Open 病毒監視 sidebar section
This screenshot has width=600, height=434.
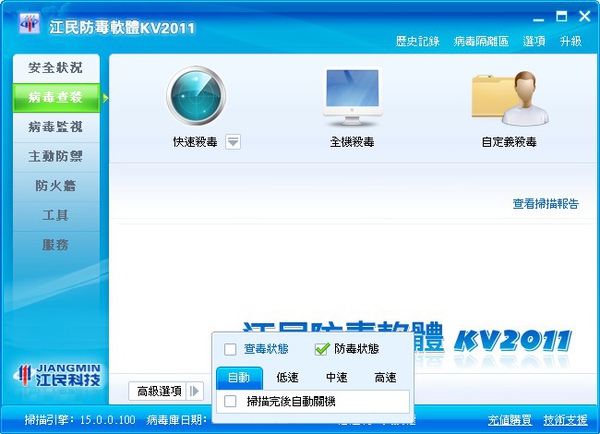click(x=56, y=127)
